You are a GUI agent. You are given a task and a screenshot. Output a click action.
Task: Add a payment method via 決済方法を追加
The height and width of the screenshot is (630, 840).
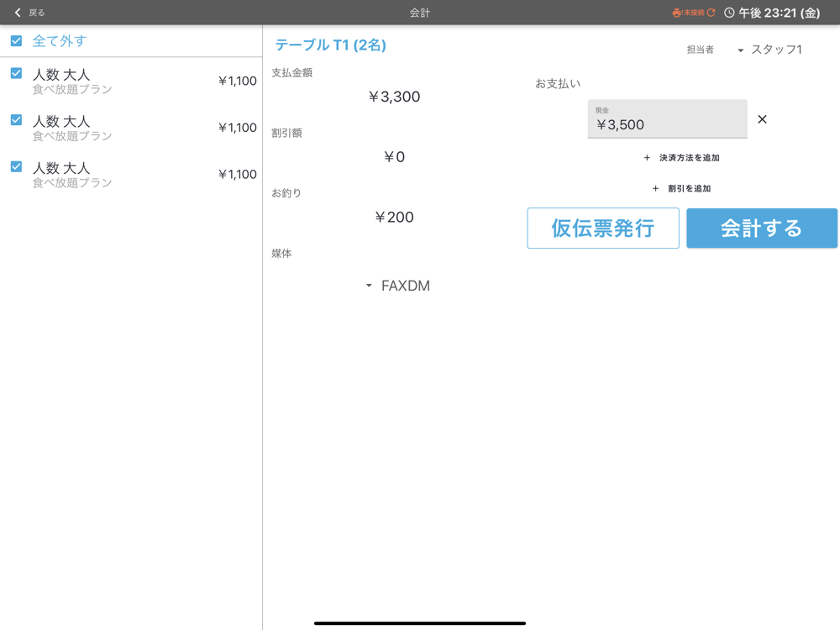(681, 158)
